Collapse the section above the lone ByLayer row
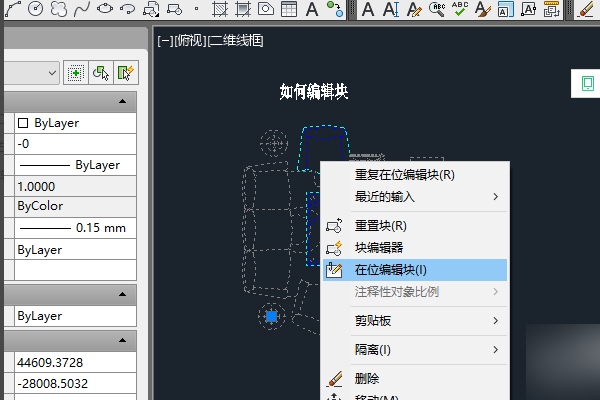 tap(122, 294)
